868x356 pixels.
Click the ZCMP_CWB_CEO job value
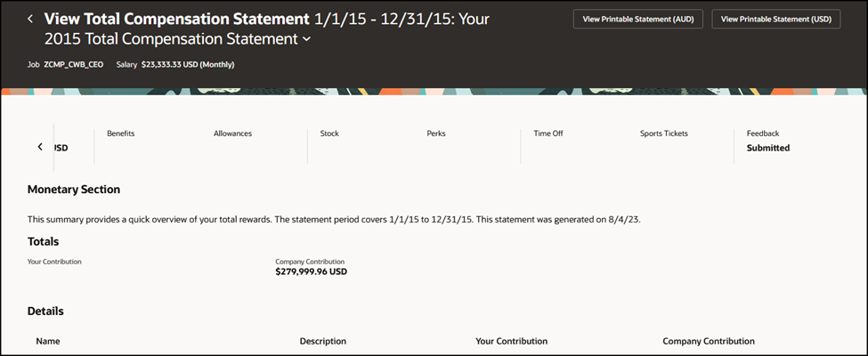point(74,65)
